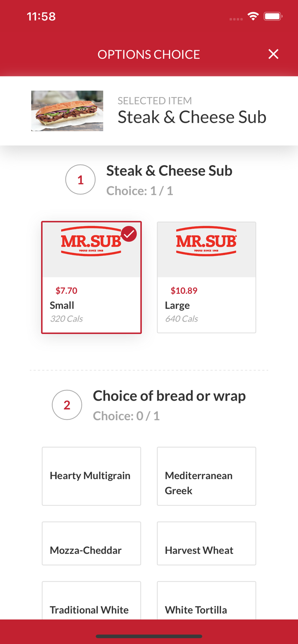This screenshot has width=298, height=644.
Task: Select the Large size for $10.89
Action: 206,277
